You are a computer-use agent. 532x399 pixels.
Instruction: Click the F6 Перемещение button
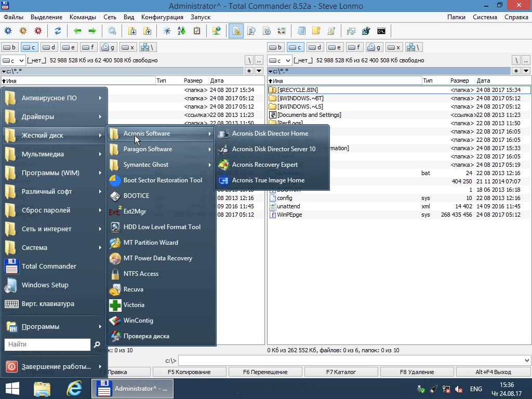pos(265,372)
